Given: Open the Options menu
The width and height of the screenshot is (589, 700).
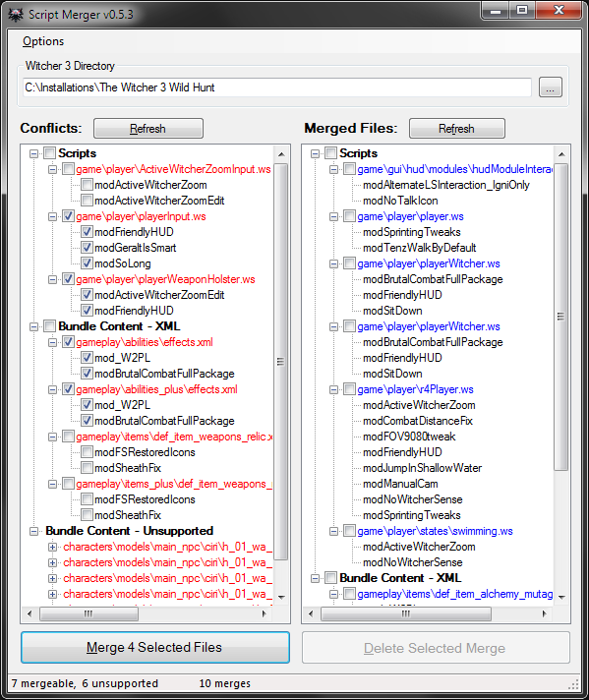Looking at the screenshot, I should click(x=43, y=41).
